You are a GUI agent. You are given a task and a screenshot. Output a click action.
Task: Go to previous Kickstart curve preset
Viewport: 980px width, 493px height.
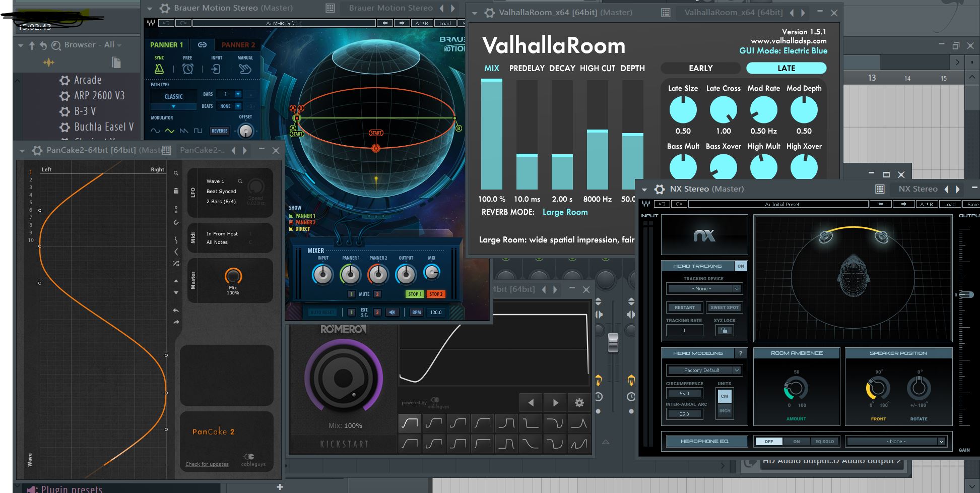pos(531,403)
